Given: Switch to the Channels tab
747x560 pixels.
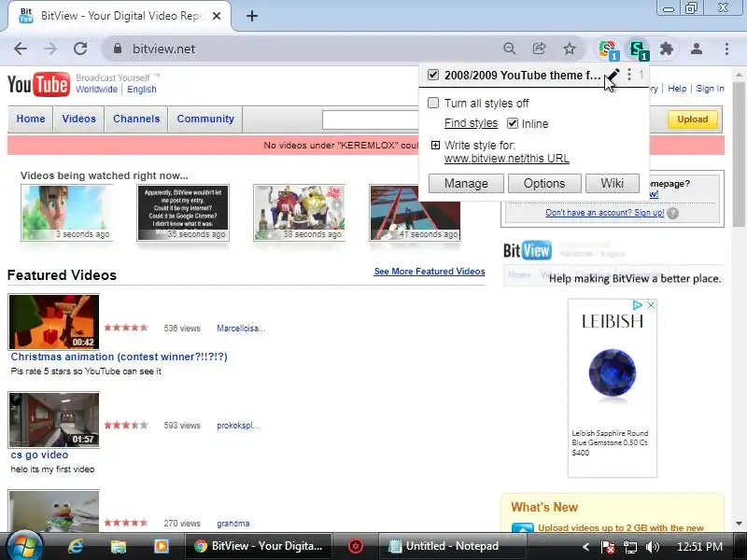Looking at the screenshot, I should point(136,119).
